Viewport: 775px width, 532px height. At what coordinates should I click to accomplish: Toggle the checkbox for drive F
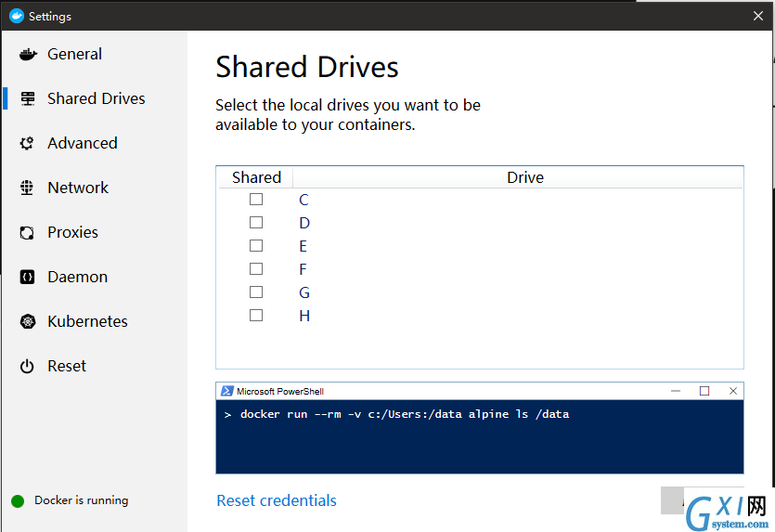click(x=256, y=269)
